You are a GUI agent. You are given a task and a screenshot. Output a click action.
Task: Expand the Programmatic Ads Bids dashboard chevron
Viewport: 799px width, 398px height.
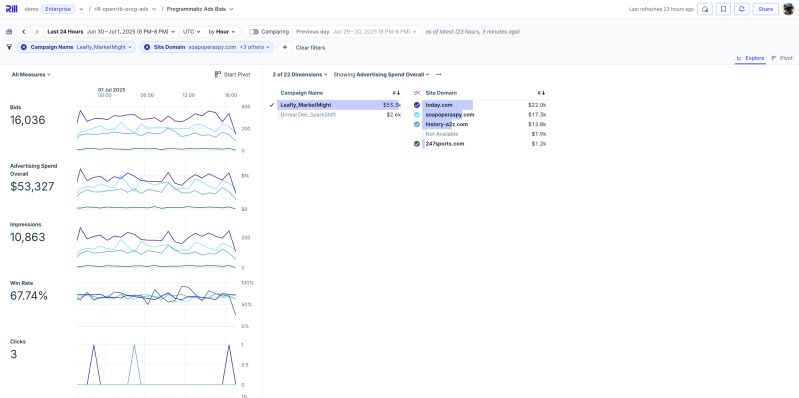point(231,9)
